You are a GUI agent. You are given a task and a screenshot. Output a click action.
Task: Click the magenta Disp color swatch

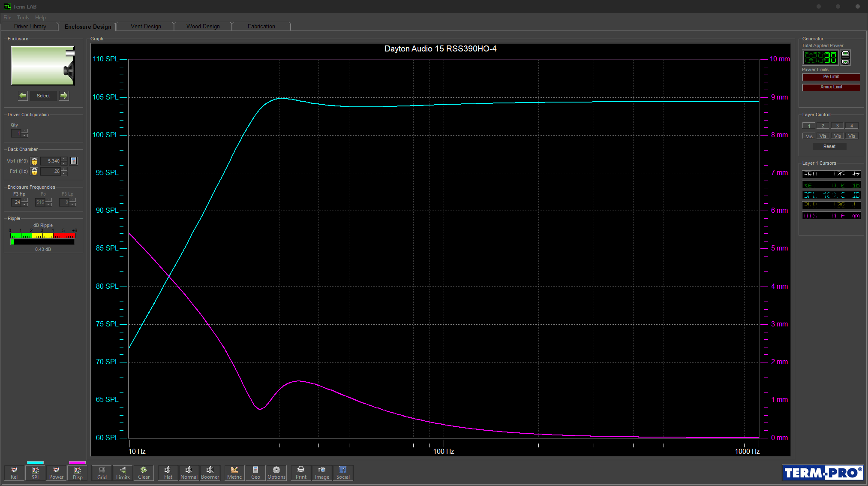point(77,462)
